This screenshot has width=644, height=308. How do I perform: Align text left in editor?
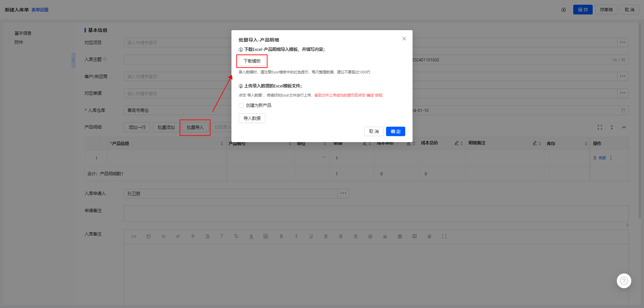coord(326,236)
